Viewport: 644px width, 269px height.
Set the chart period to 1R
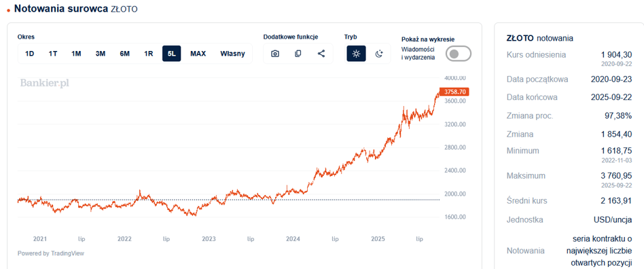point(148,54)
